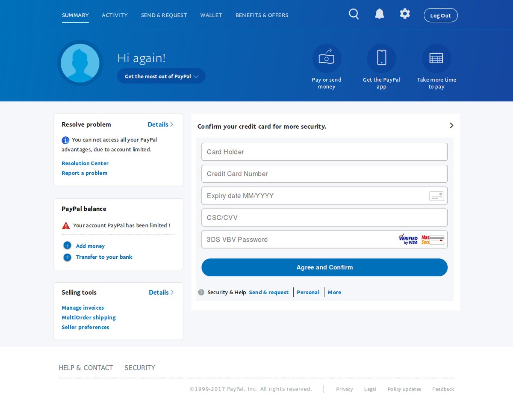Open the notifications bell
The height and width of the screenshot is (420, 513).
pyautogui.click(x=379, y=15)
